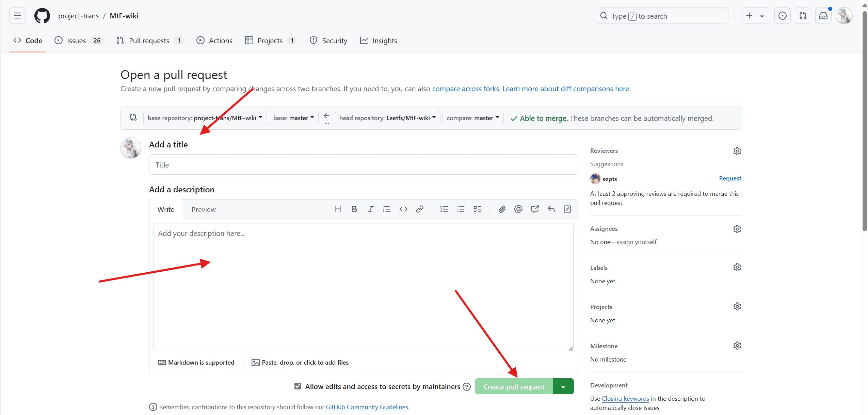The image size is (868, 415).
Task: Click Request next to septs reviewer
Action: (730, 178)
